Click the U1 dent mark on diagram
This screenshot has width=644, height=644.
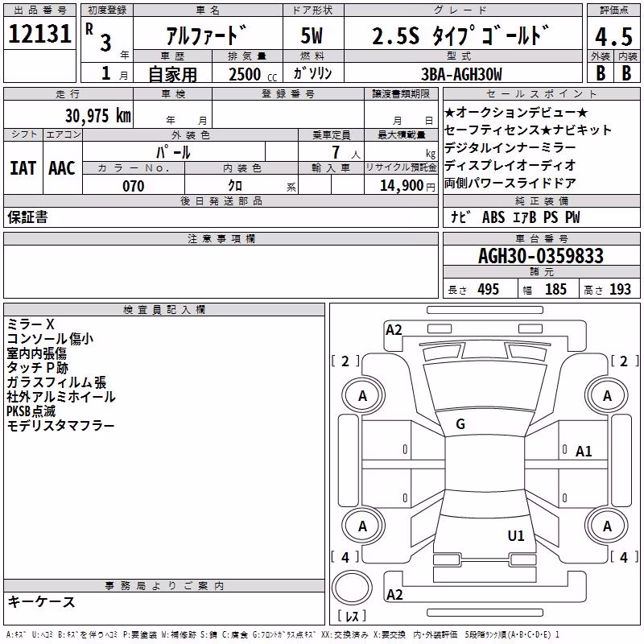(516, 535)
